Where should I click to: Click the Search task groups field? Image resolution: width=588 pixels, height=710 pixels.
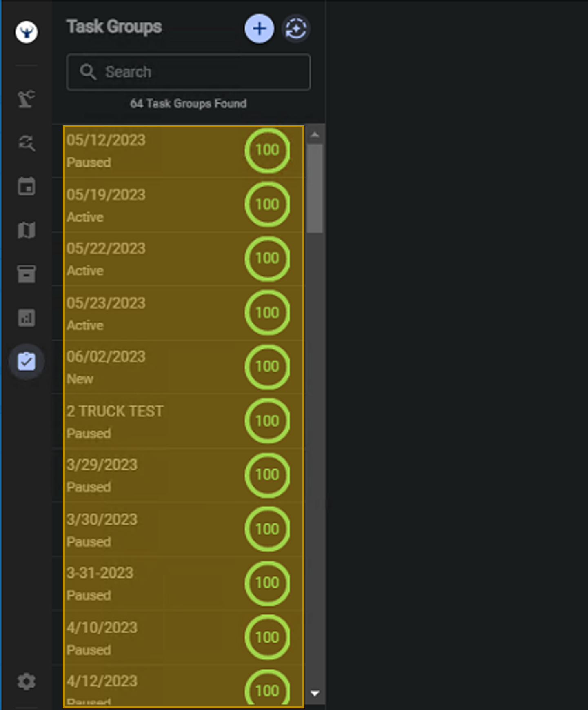189,72
